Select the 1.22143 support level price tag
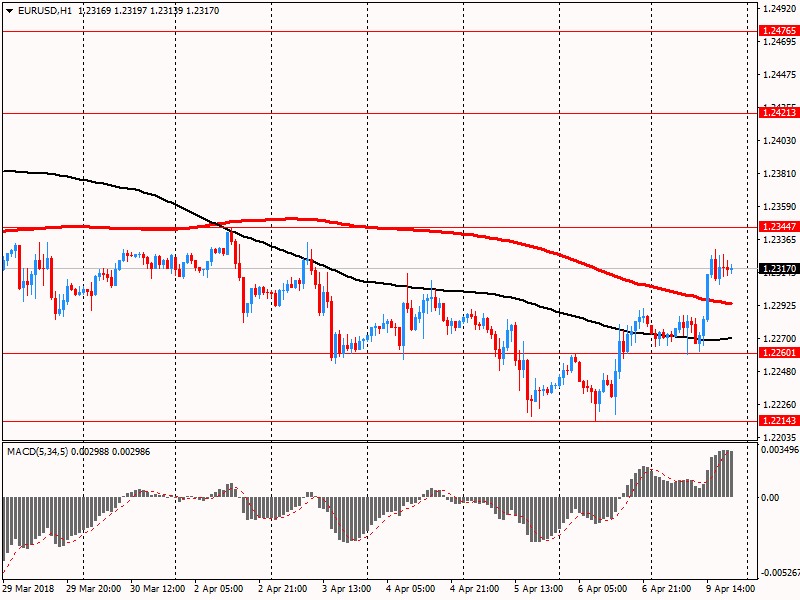Screen dimensions: 800x600 [x=779, y=420]
